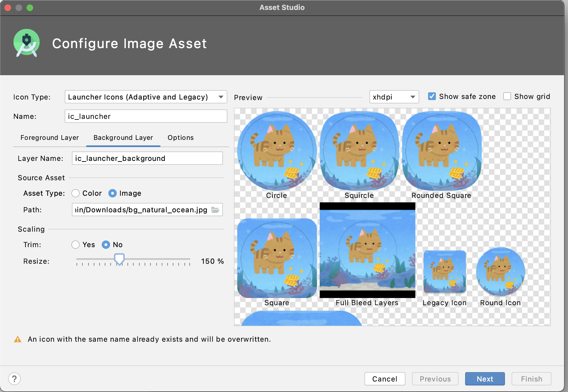Open the help question mark button
This screenshot has width=568, height=392.
click(14, 379)
